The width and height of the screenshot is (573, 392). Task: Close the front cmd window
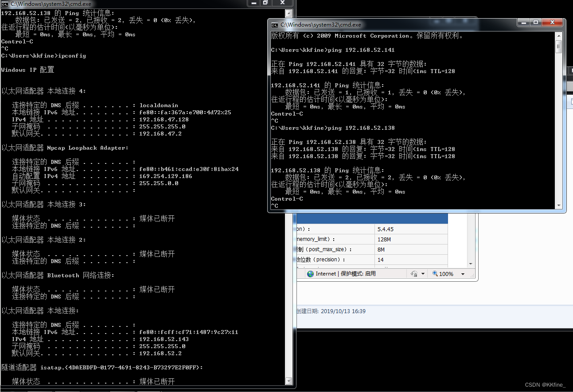pos(553,23)
